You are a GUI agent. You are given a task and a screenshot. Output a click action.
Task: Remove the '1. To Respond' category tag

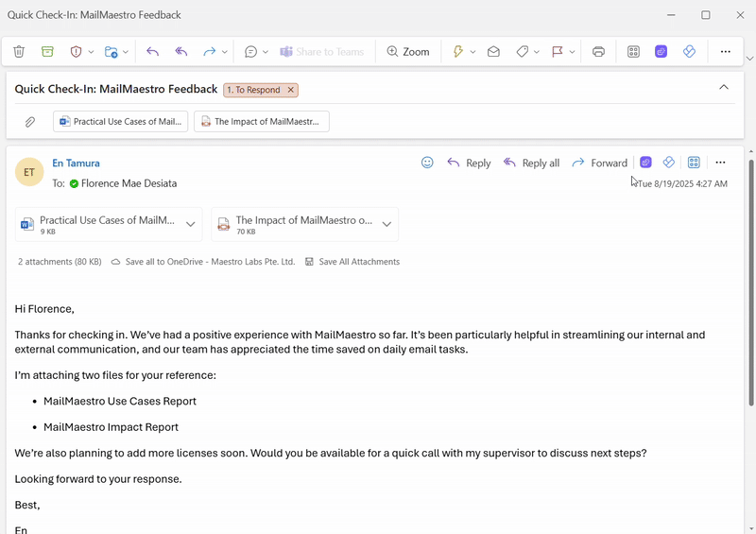(291, 90)
